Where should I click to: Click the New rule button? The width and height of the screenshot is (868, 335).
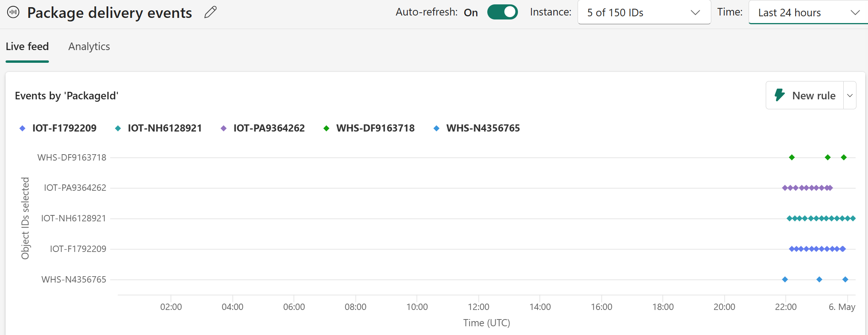point(805,95)
